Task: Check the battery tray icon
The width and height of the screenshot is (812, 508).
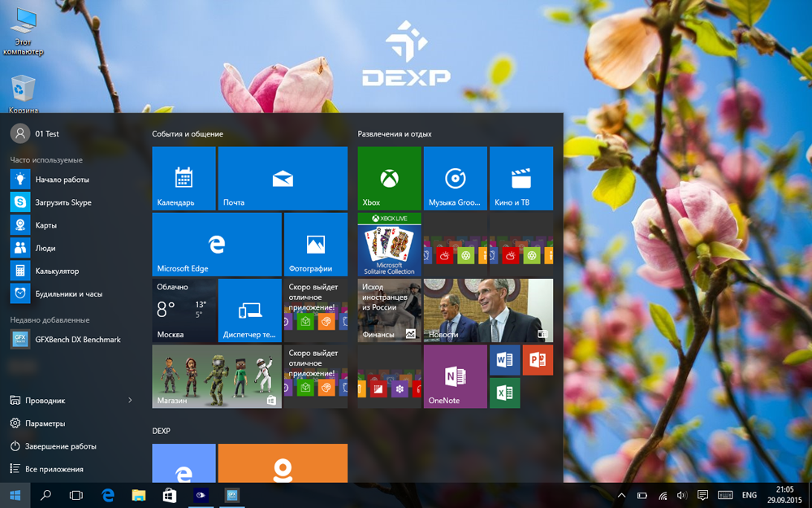Action: 642,496
